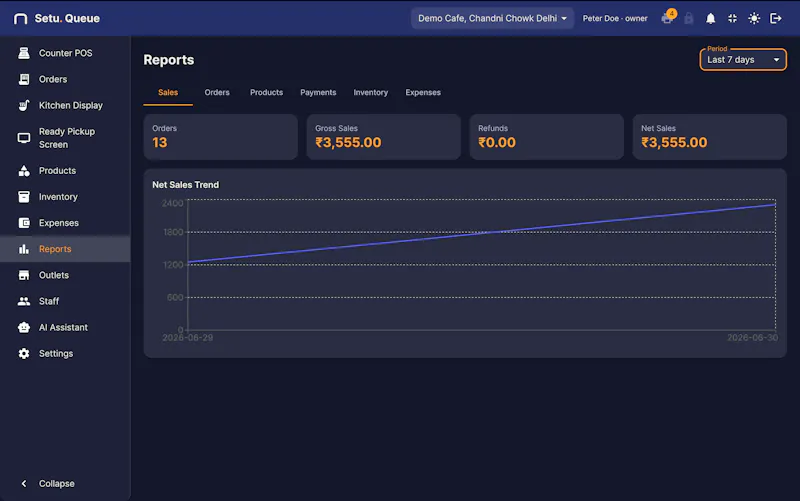Click the 2400 y-axis label

172,203
